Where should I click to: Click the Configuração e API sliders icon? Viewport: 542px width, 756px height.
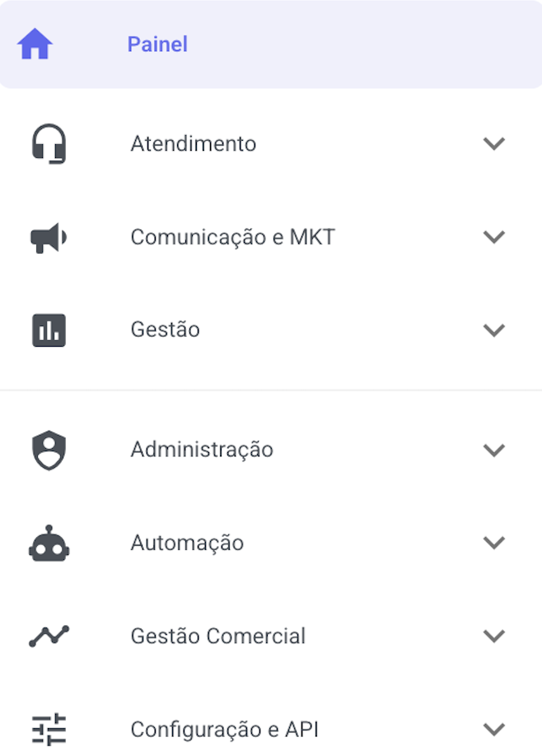[x=49, y=730]
